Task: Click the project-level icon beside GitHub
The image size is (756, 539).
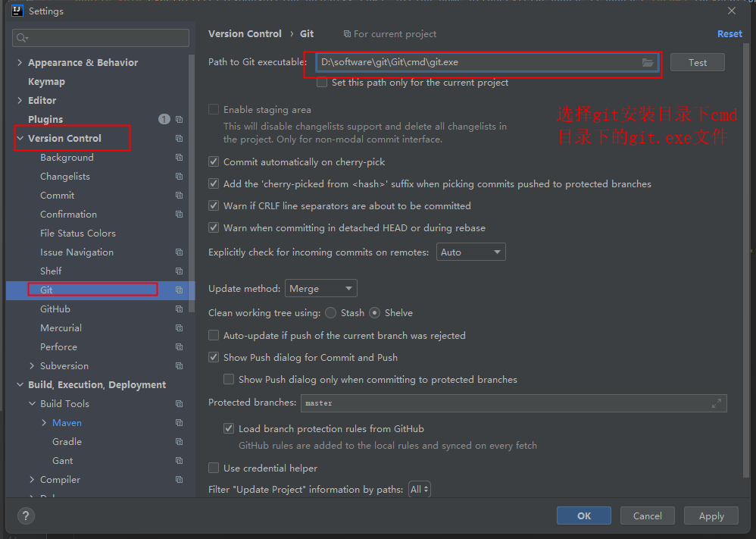Action: tap(180, 309)
